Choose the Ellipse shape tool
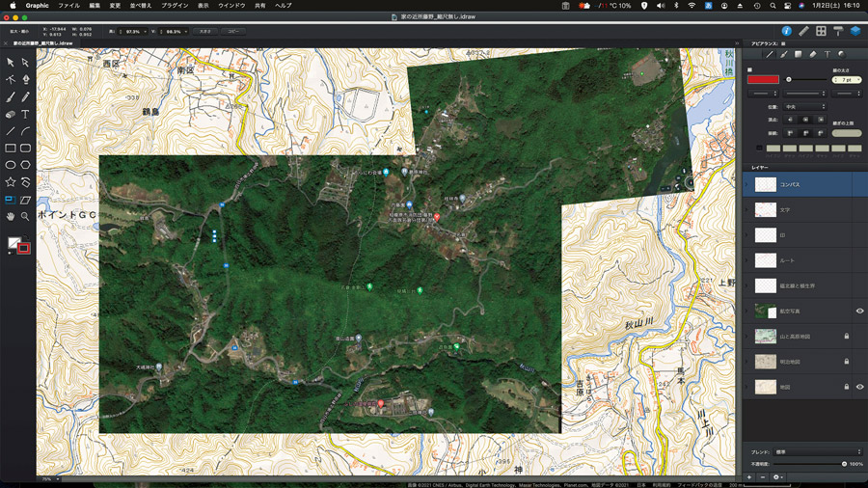 pyautogui.click(x=10, y=165)
